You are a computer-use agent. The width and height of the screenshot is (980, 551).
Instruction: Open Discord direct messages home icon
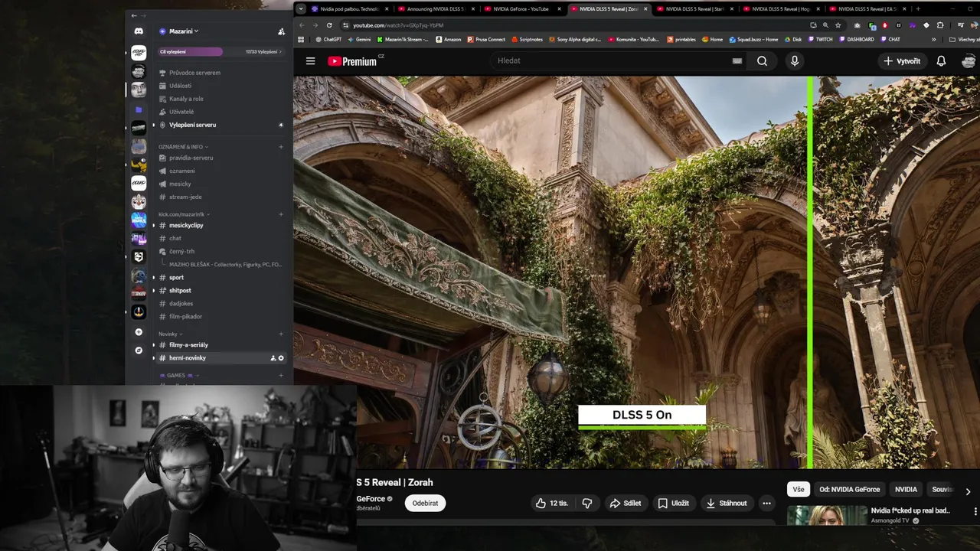click(x=139, y=31)
